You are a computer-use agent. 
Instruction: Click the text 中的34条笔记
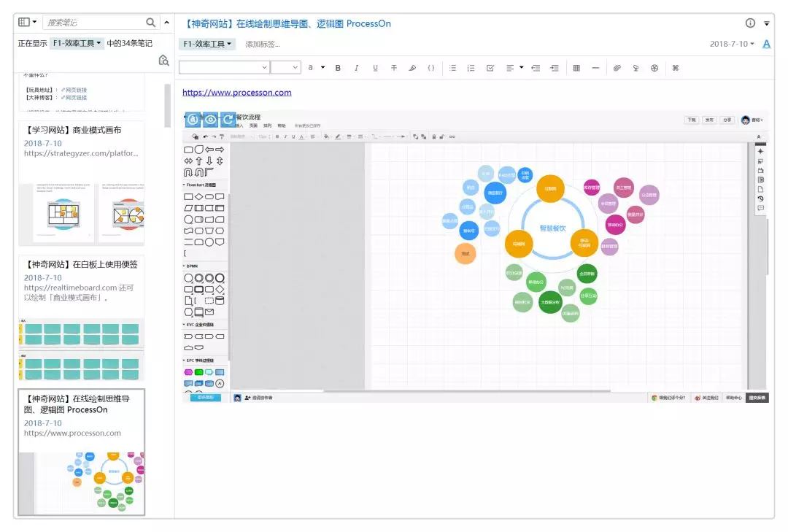coord(129,43)
